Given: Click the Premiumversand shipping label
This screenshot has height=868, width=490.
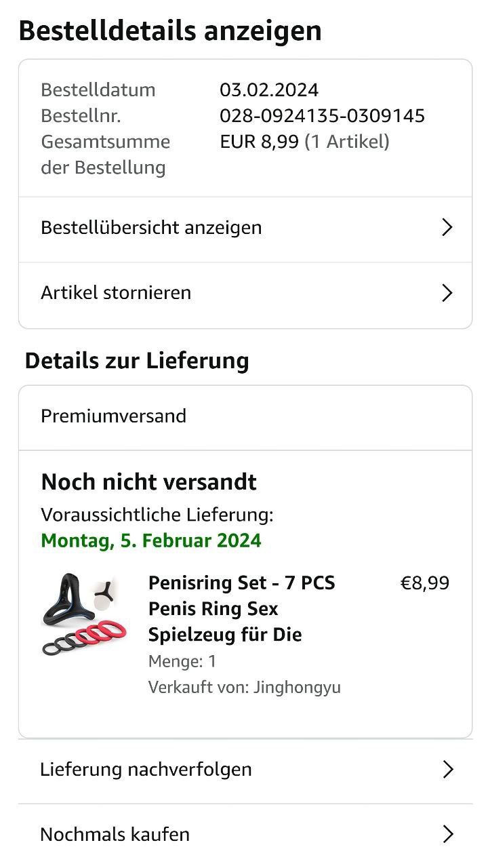Looking at the screenshot, I should (x=113, y=416).
